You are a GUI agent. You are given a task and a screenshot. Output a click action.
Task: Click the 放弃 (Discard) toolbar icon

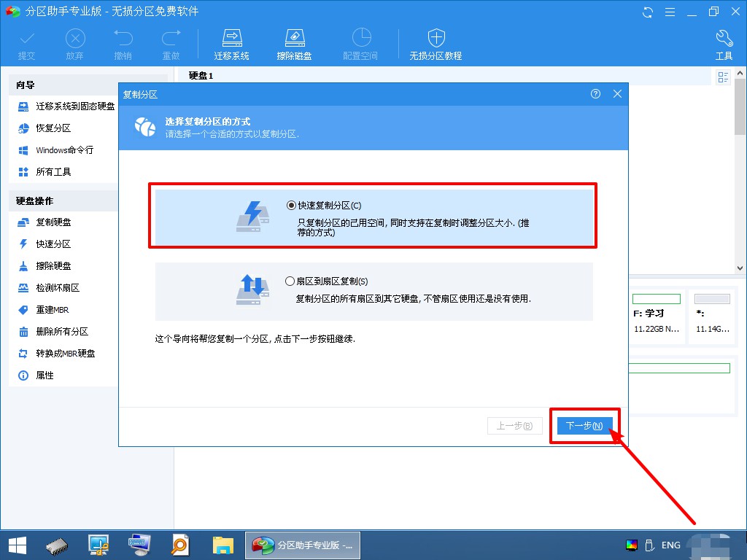point(75,44)
